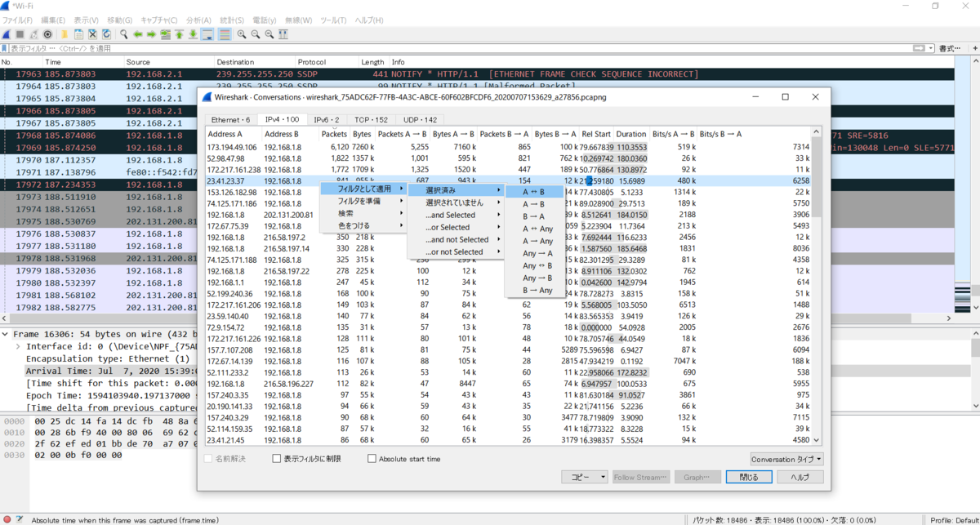Apply display filter arrow button

pyautogui.click(x=920, y=49)
